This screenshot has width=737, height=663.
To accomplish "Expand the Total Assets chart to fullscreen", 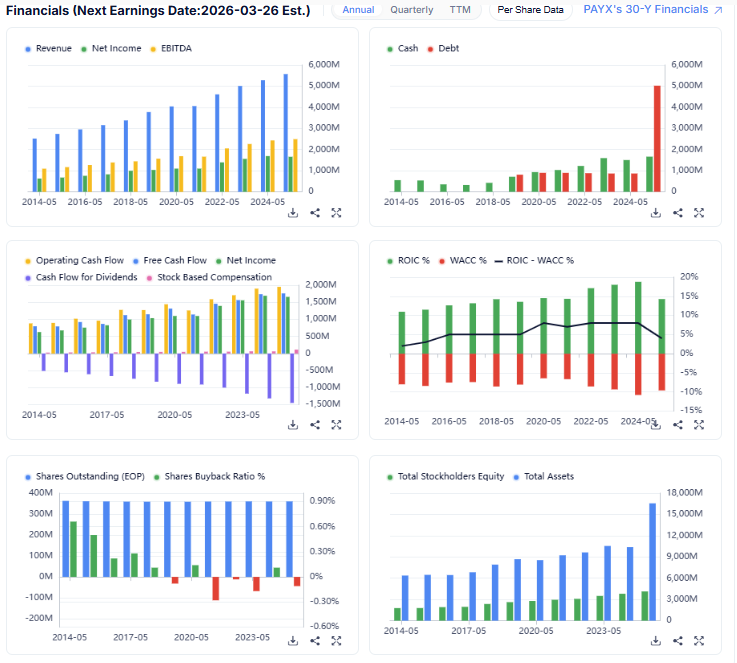I will click(x=700, y=640).
